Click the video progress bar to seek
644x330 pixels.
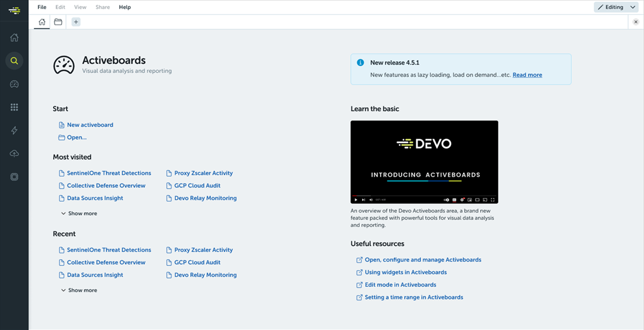424,196
